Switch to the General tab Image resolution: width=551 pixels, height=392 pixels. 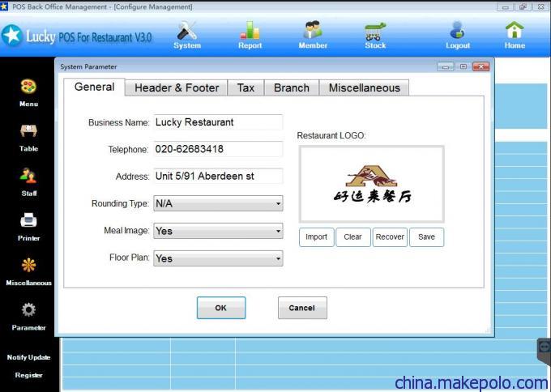tap(94, 87)
